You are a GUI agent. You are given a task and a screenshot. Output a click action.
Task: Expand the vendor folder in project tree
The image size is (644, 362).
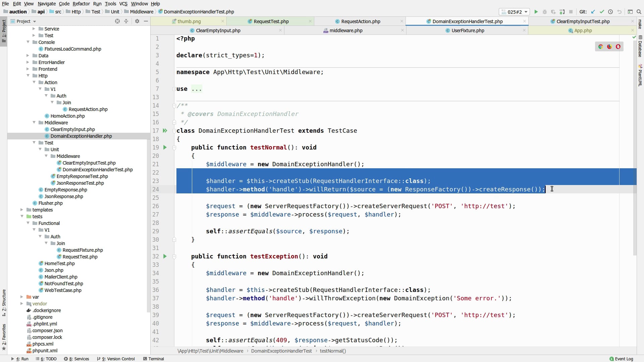(22, 304)
